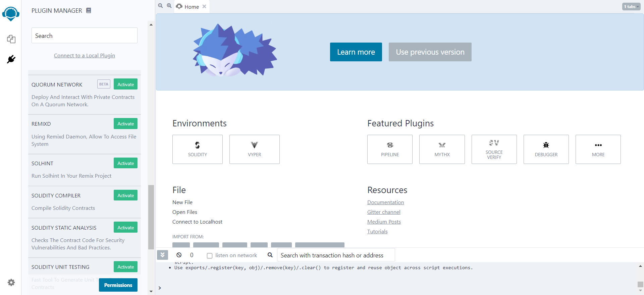This screenshot has width=644, height=295.
Task: Click Connect to Localhost
Action: click(x=197, y=222)
